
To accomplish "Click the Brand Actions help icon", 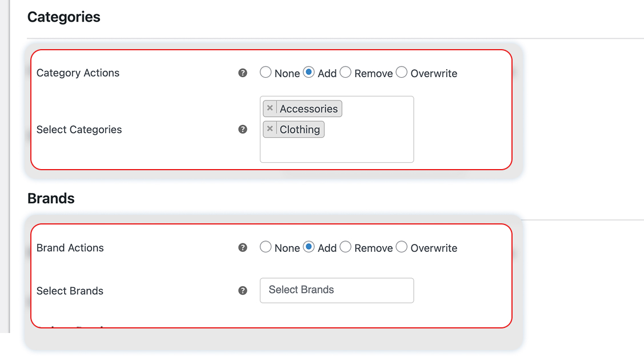I will pyautogui.click(x=243, y=247).
